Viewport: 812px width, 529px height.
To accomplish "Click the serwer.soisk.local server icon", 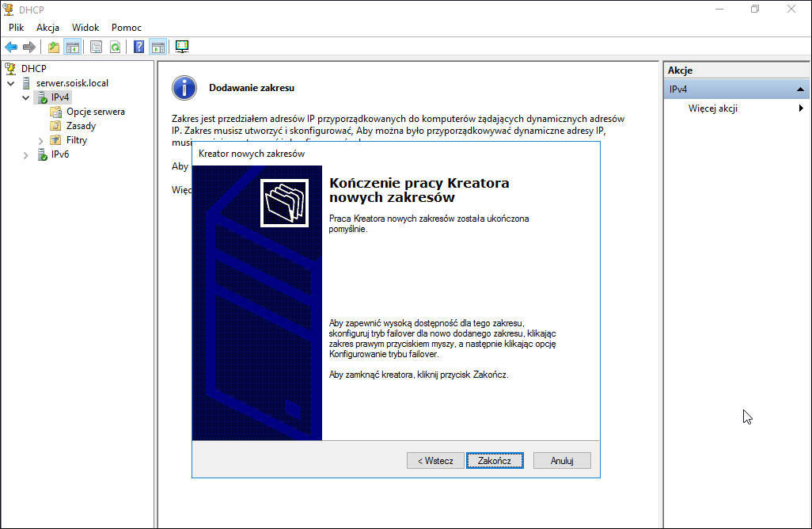I will click(26, 83).
